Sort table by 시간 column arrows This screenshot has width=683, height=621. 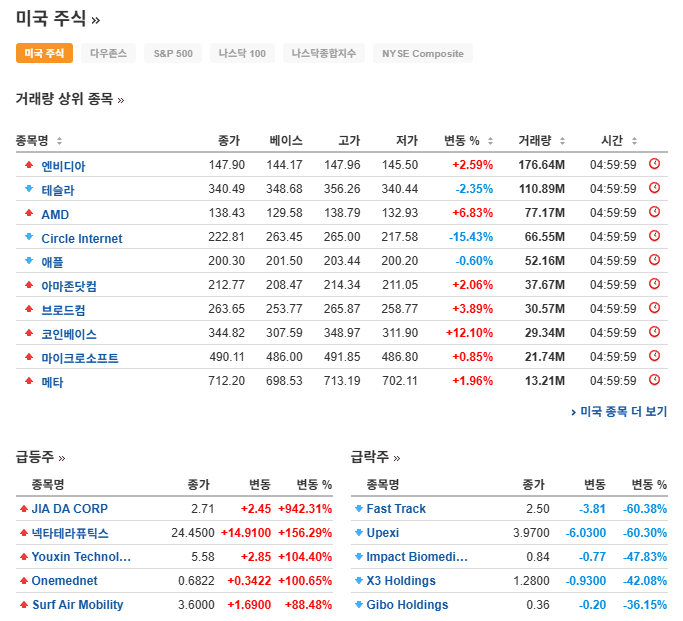pyautogui.click(x=634, y=141)
